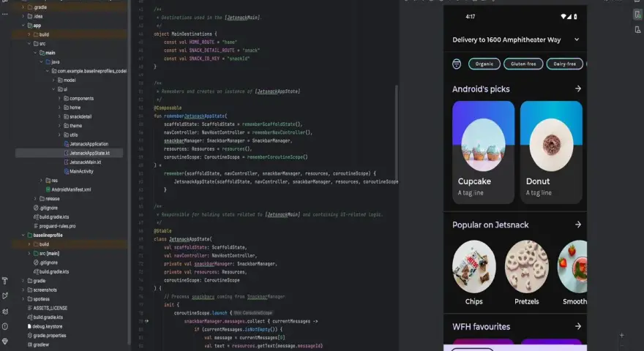Expand the .idea folder

tap(23, 16)
